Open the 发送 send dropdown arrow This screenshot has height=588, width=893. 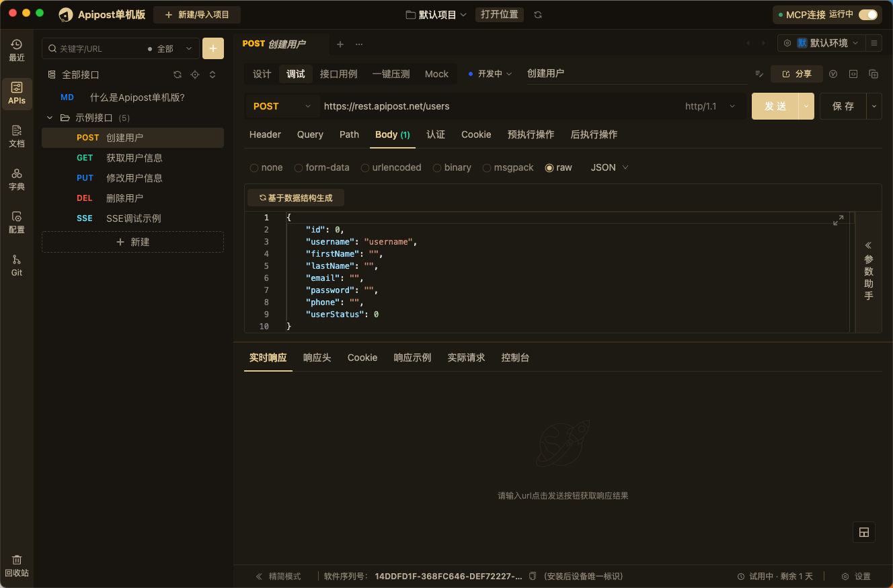[x=806, y=106]
